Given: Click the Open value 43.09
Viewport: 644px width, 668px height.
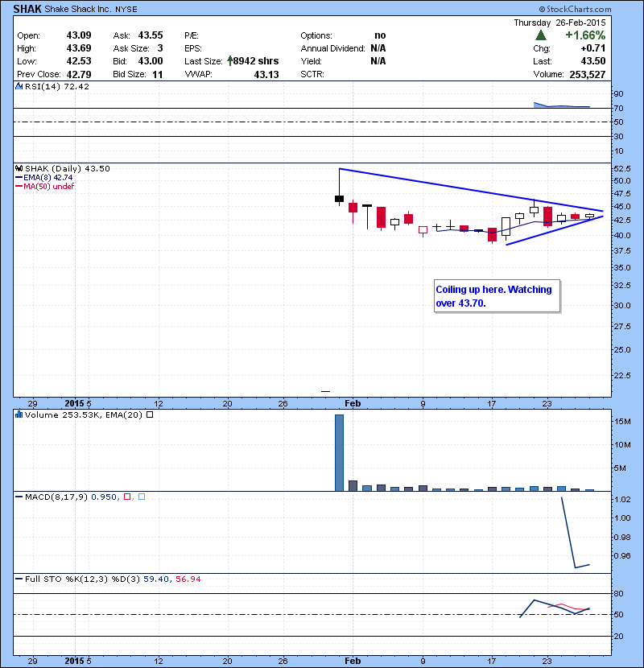Looking at the screenshot, I should pos(79,35).
